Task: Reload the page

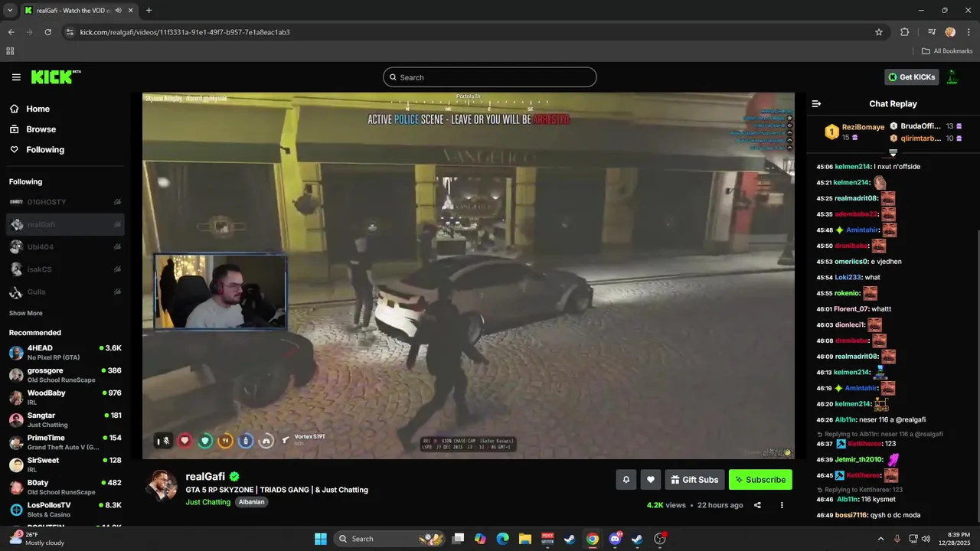Action: pyautogui.click(x=47, y=32)
